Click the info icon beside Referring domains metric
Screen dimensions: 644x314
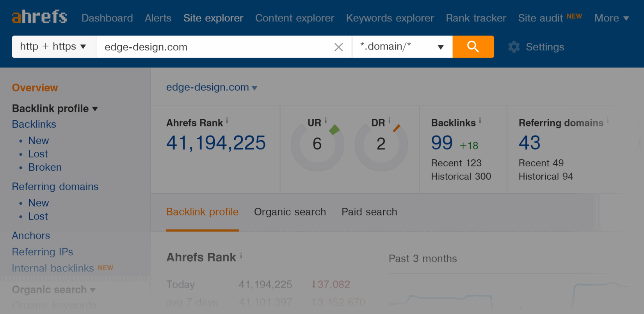pyautogui.click(x=607, y=121)
